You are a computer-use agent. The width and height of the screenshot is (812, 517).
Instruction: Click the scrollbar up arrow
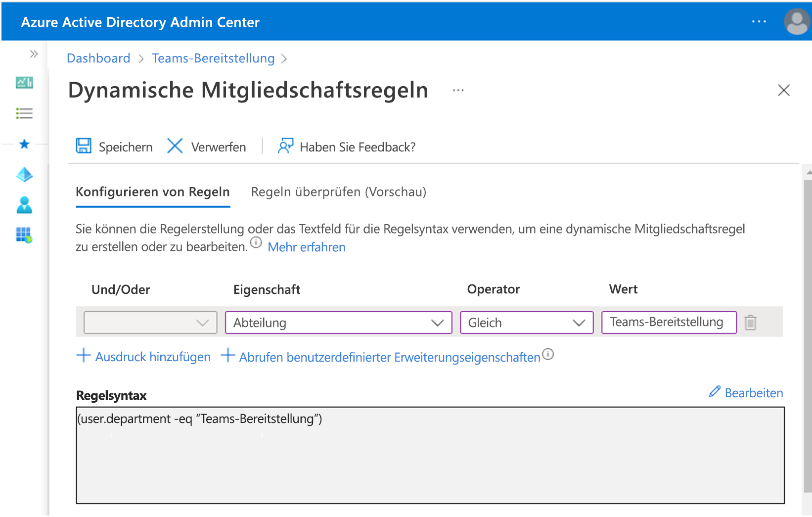coord(809,173)
